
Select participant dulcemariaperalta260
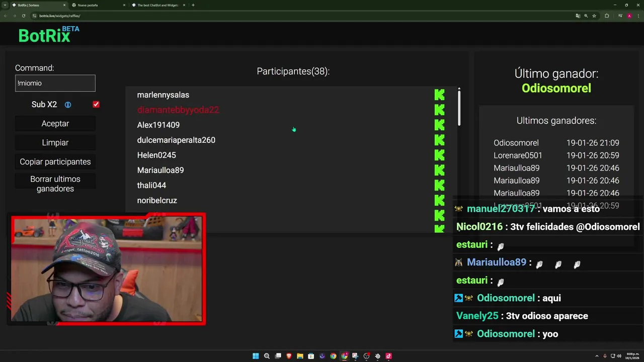[x=176, y=140]
